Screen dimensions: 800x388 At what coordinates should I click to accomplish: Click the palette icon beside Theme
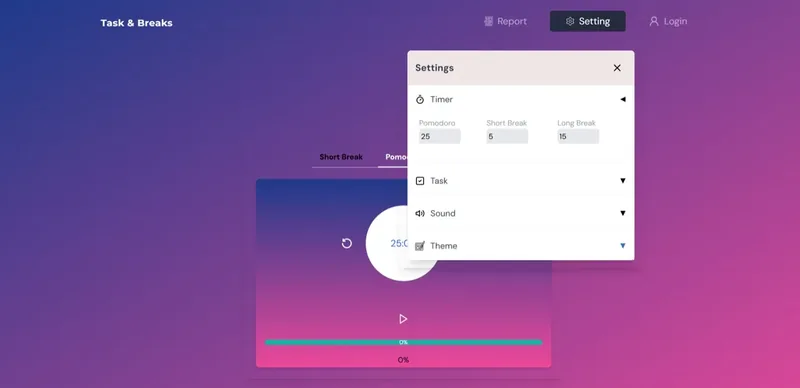click(x=420, y=246)
